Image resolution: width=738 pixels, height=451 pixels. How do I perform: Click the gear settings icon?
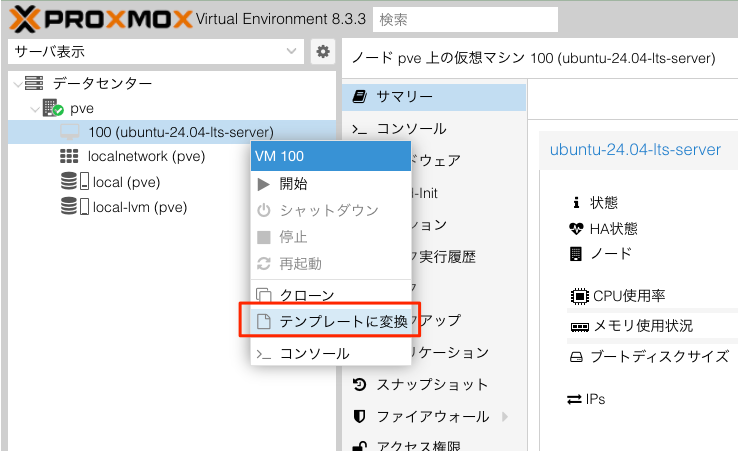pyautogui.click(x=323, y=51)
